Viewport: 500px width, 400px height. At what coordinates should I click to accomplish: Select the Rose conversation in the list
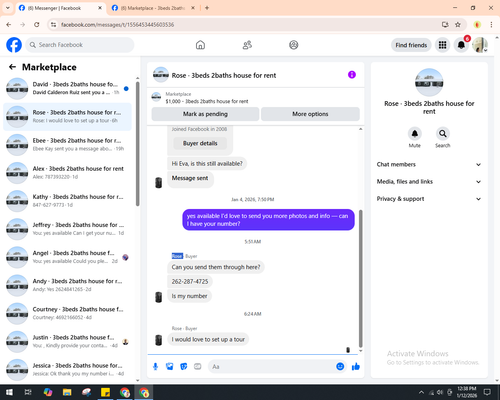tap(67, 117)
